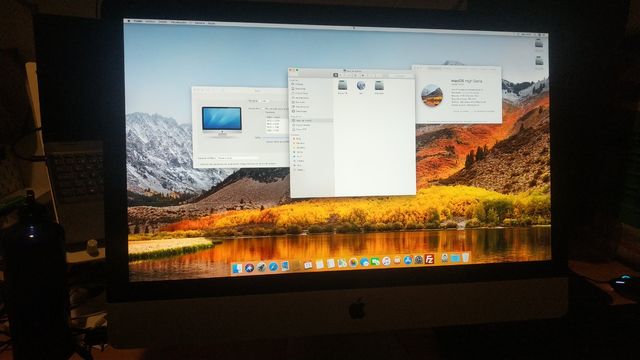Open the App Store icon in Dock

click(408, 260)
